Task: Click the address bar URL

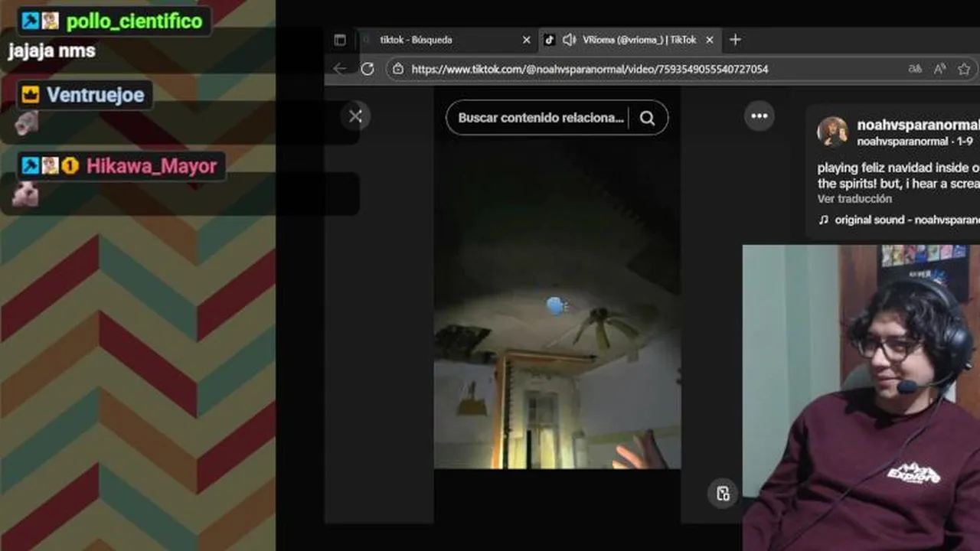Action: pyautogui.click(x=590, y=69)
